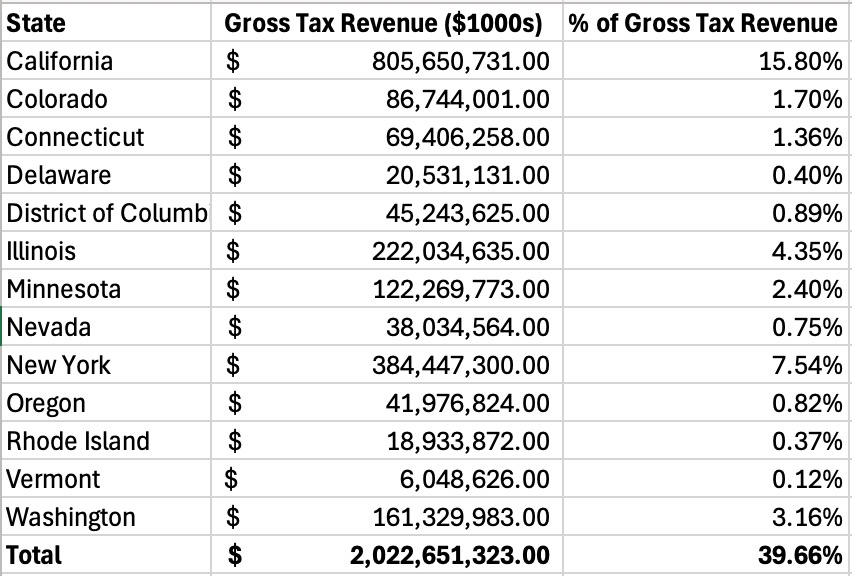Select the bold Total label cell
This screenshot has width=852, height=576.
pyautogui.click(x=34, y=556)
